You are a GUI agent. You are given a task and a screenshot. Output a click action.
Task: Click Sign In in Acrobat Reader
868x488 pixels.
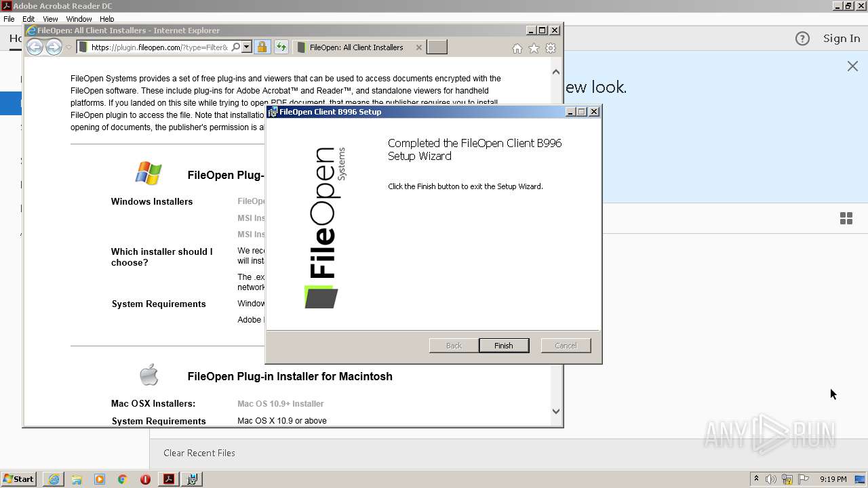coord(842,39)
